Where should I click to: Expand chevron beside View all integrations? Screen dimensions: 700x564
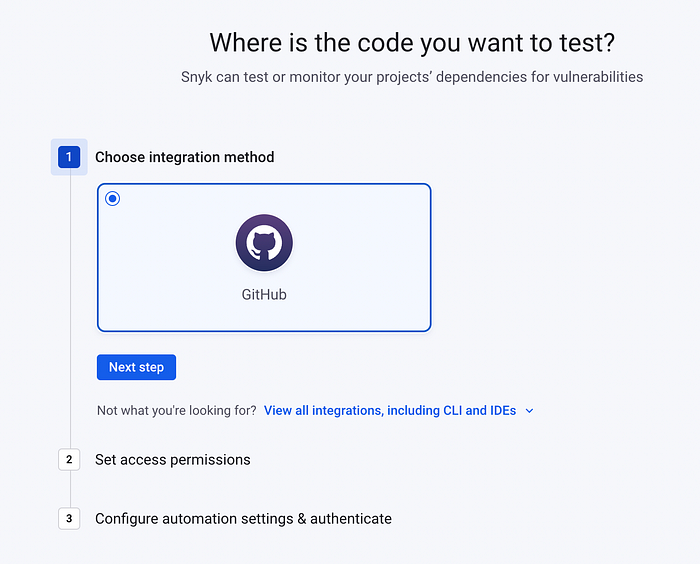(x=530, y=411)
